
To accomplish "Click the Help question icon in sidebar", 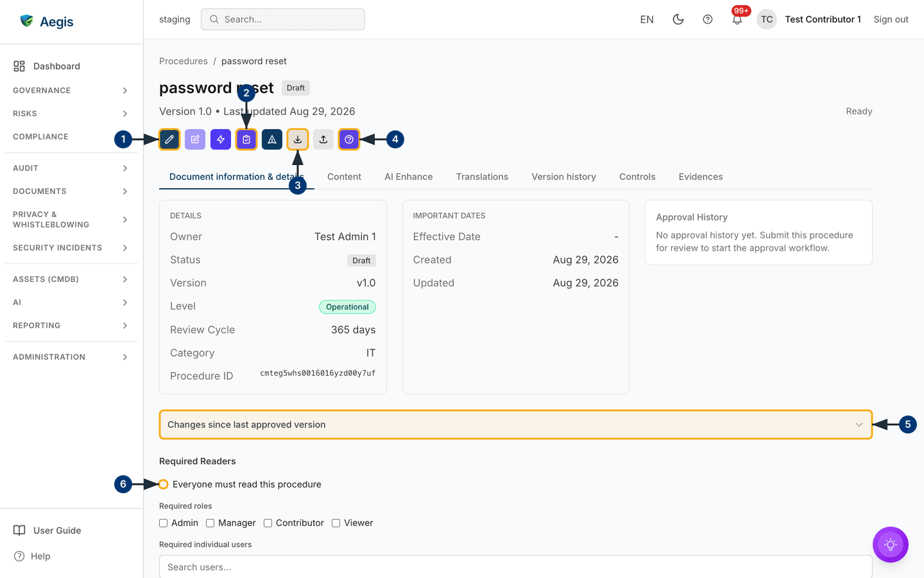I will tap(19, 556).
